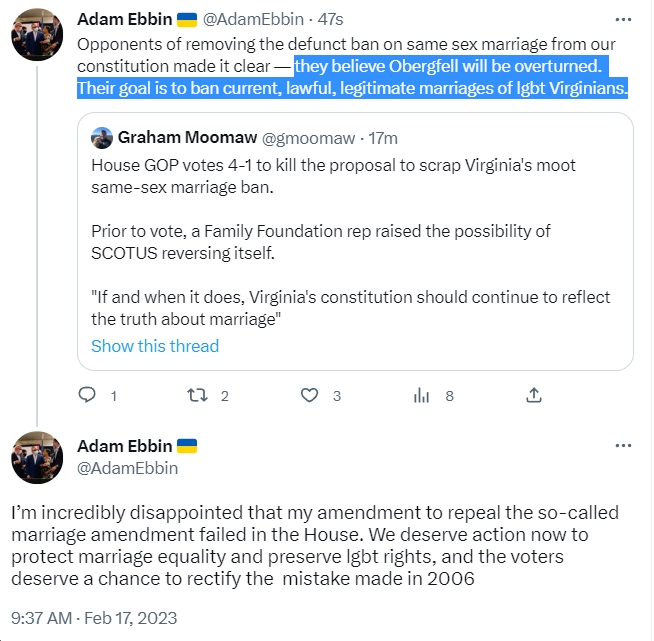Viewport: 654px width, 641px height.
Task: Click the 17m timestamp in quoted tweet
Action: point(383,138)
